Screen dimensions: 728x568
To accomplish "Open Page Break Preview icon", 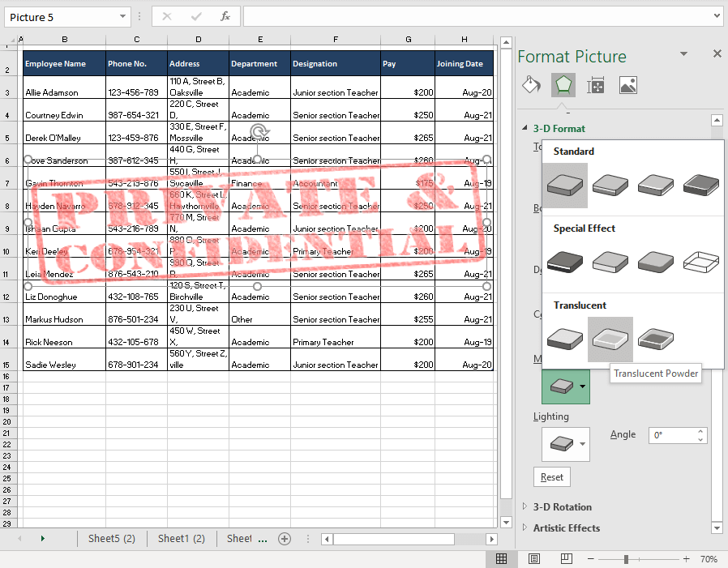I will tap(565, 558).
